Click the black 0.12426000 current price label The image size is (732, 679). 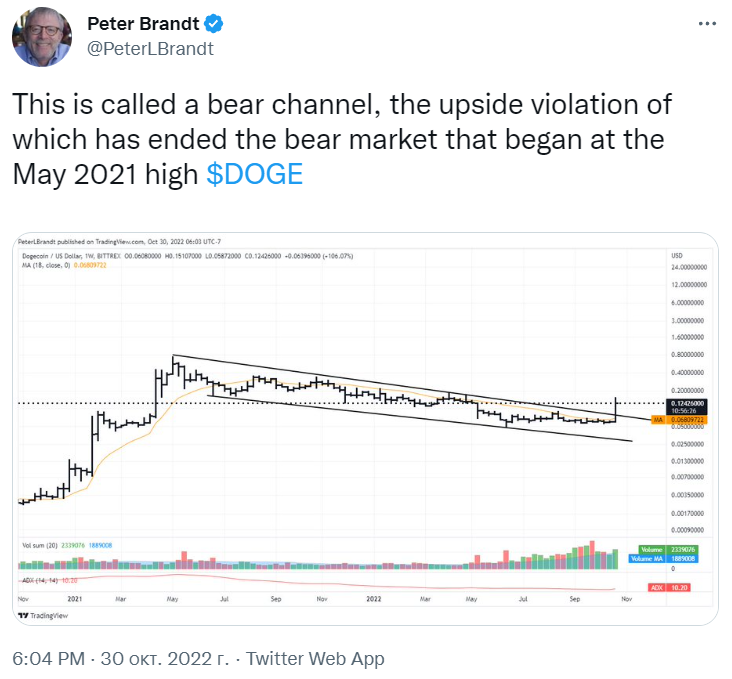click(x=687, y=406)
